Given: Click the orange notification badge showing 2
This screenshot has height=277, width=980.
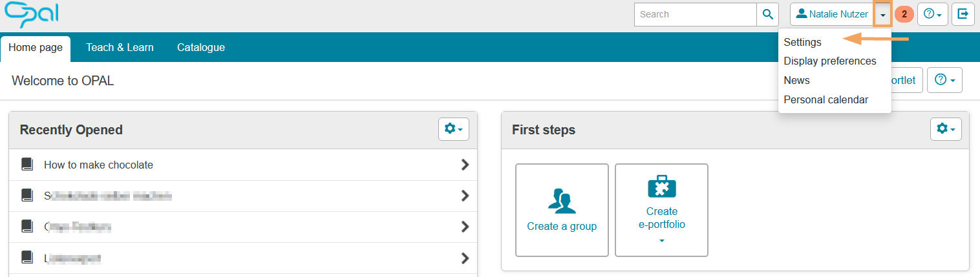Looking at the screenshot, I should point(904,14).
